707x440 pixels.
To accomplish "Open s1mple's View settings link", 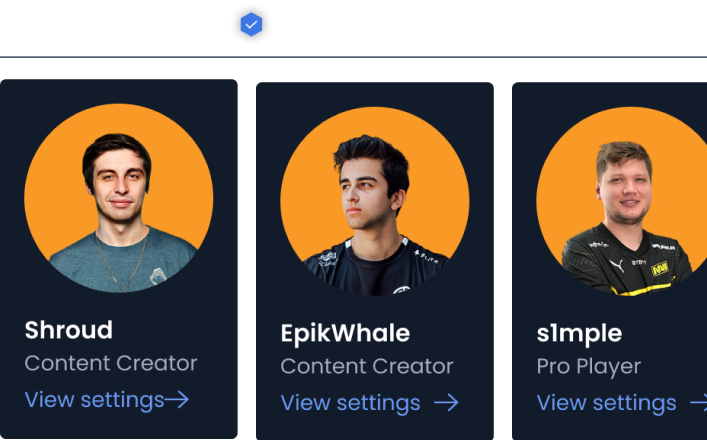I will pos(622,403).
